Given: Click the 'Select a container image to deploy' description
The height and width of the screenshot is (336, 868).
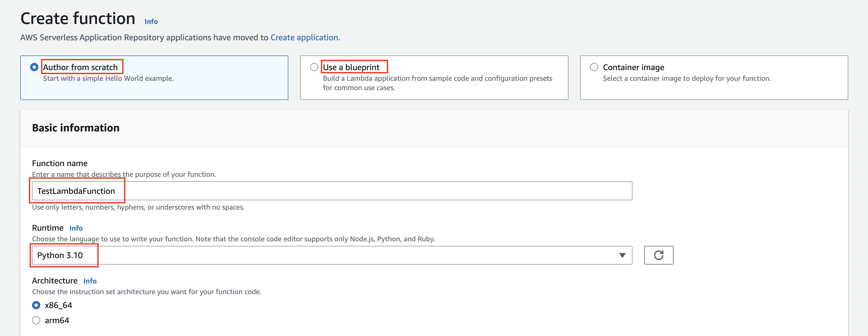Looking at the screenshot, I should pyautogui.click(x=687, y=78).
